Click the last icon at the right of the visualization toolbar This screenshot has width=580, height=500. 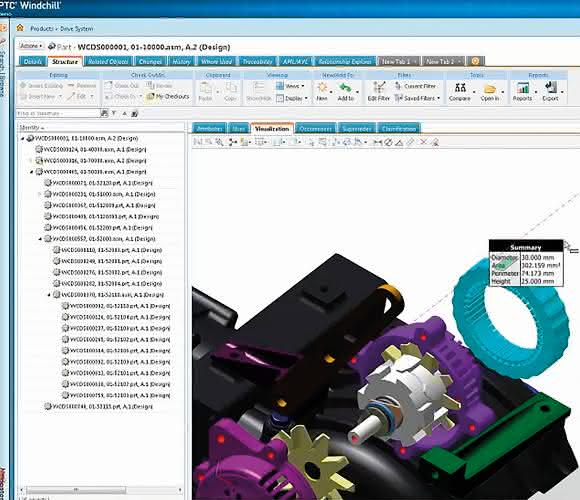point(435,142)
